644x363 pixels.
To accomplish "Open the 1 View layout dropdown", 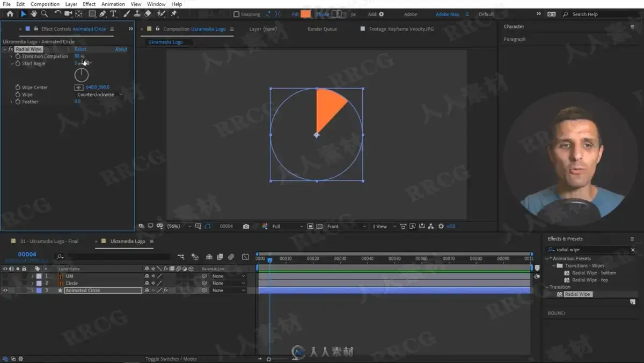I will [384, 227].
